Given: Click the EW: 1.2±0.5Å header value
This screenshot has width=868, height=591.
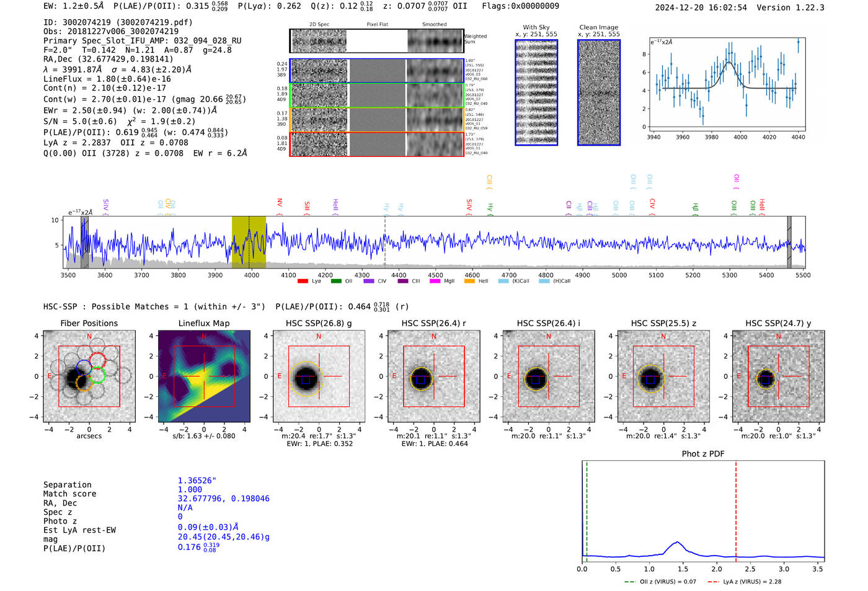Looking at the screenshot, I should (74, 6).
